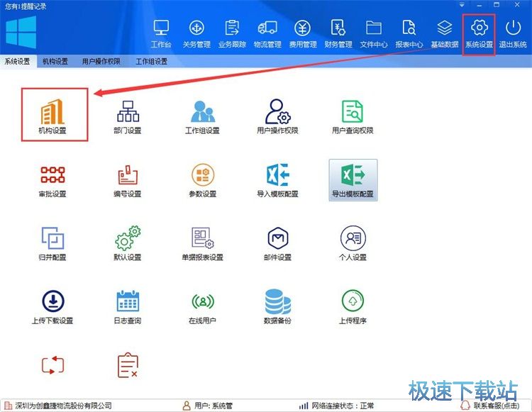Screen dimensions: 532x412
Task: Open 上传下载设置 download icon
Action: click(x=52, y=307)
